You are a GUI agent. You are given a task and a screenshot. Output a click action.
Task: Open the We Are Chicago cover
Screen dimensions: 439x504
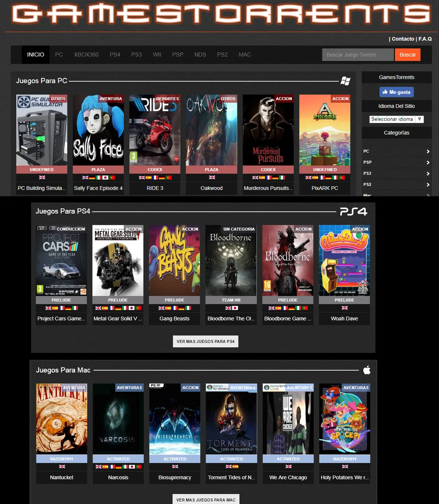(x=288, y=419)
